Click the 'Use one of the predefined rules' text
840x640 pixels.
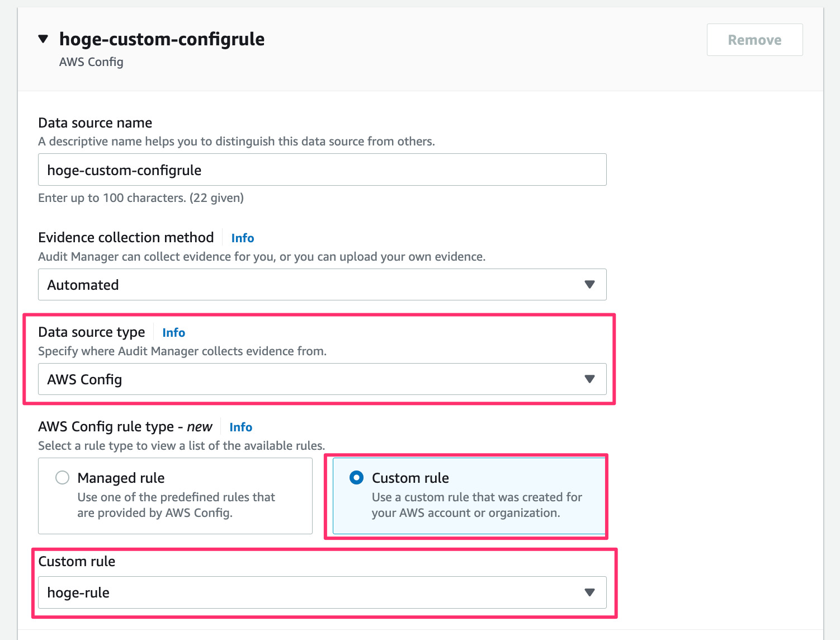tap(176, 505)
